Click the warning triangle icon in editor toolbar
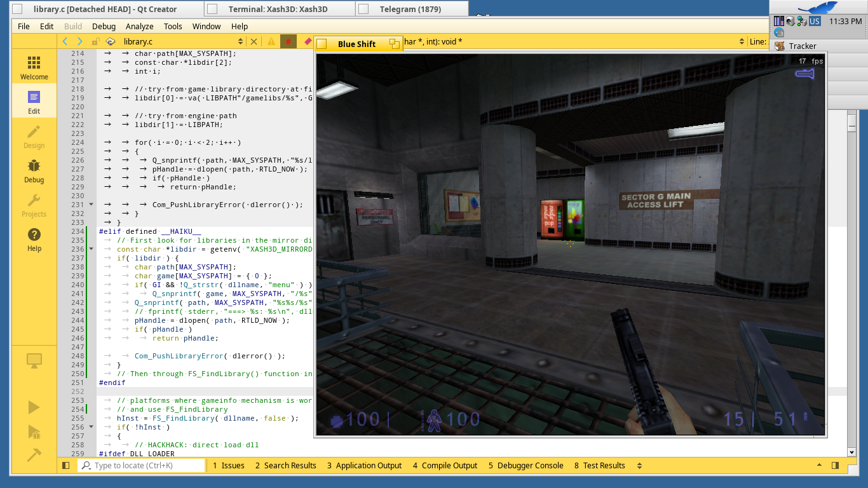 (x=271, y=41)
